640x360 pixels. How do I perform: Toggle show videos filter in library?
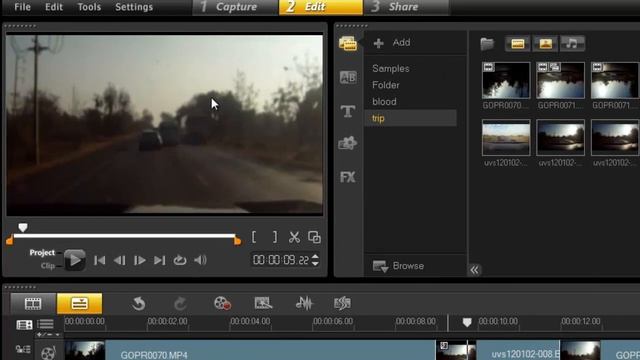(x=518, y=43)
